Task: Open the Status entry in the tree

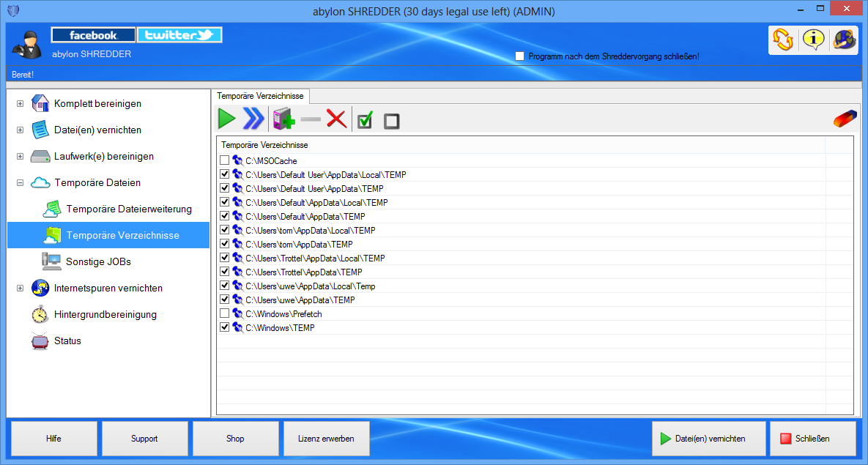Action: (67, 341)
